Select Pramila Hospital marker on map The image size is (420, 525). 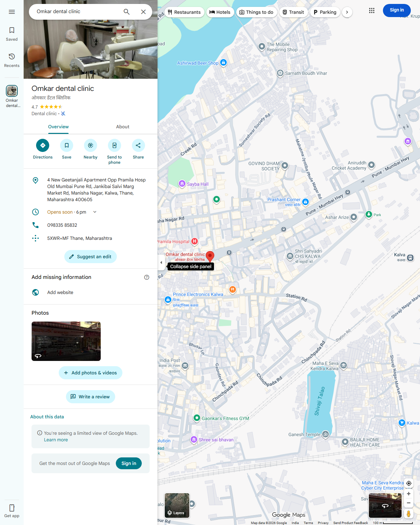tap(195, 241)
